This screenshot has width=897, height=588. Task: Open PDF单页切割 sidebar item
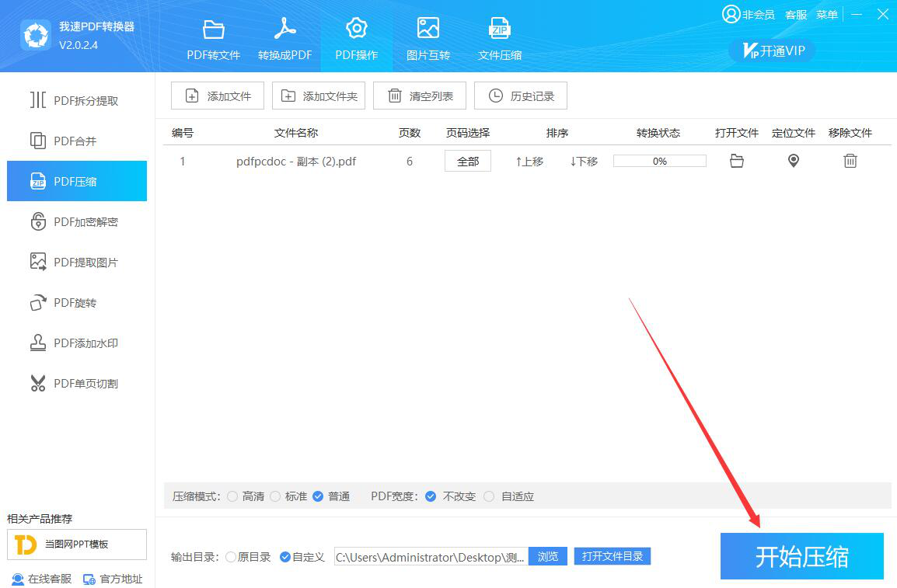pos(77,384)
